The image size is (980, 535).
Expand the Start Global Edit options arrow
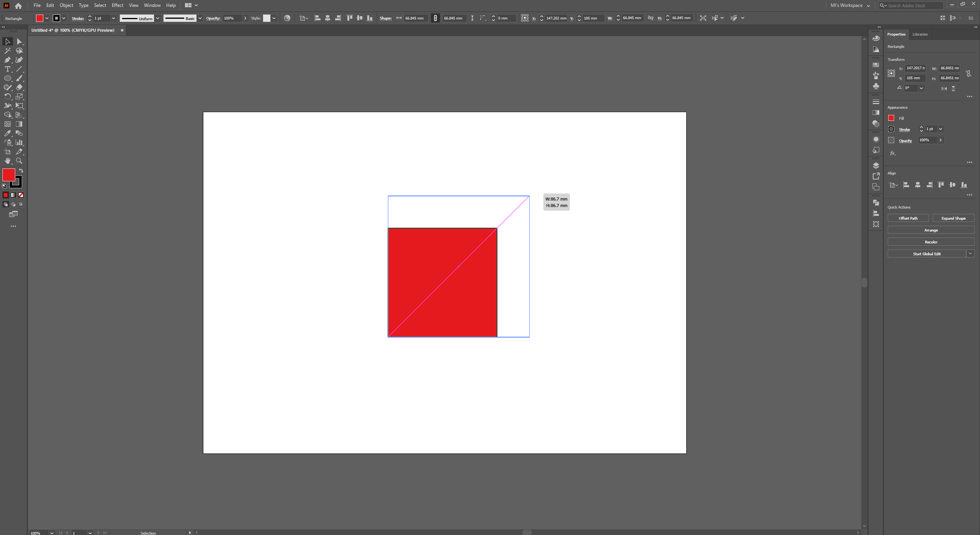pos(970,253)
